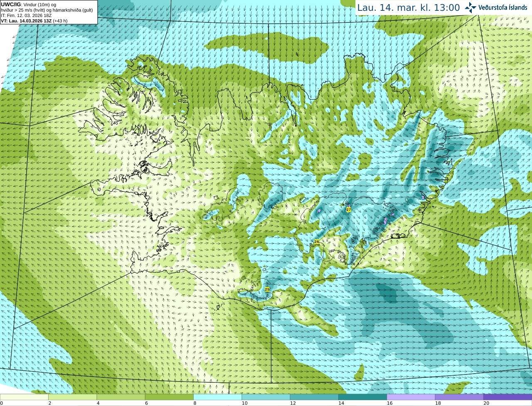Click the 18–20 m/s purple legend swatch
532x406 pixels.
459,397
